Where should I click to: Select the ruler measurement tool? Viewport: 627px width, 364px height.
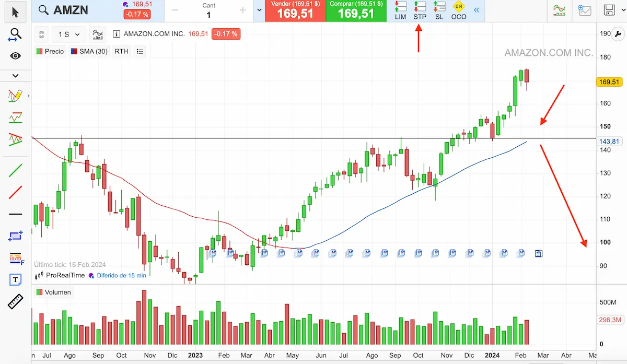pyautogui.click(x=15, y=301)
